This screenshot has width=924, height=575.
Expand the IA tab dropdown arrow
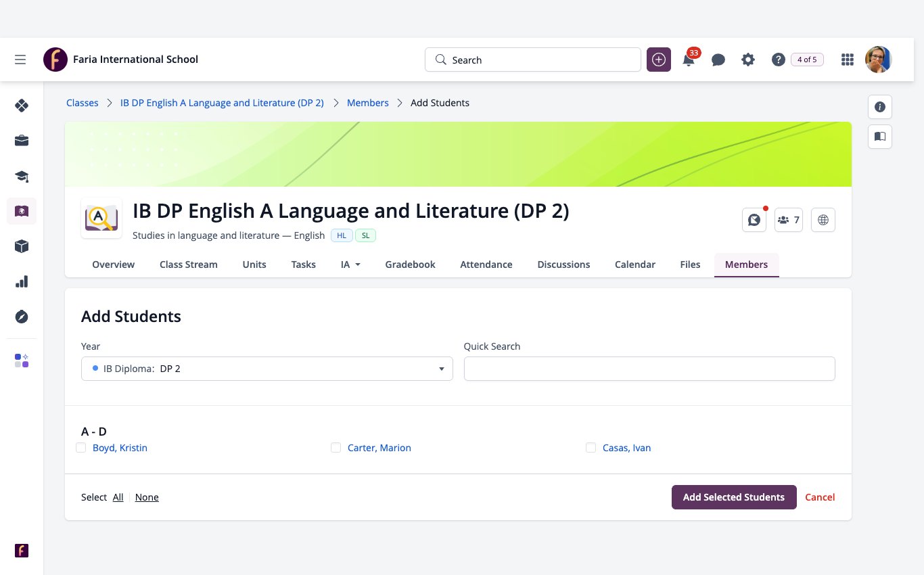(x=357, y=264)
